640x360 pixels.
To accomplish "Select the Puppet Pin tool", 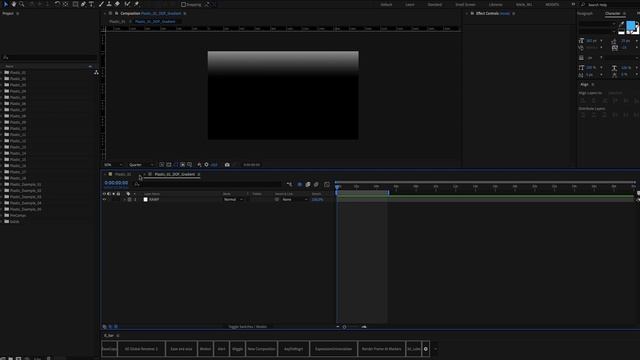I will click(136, 4).
